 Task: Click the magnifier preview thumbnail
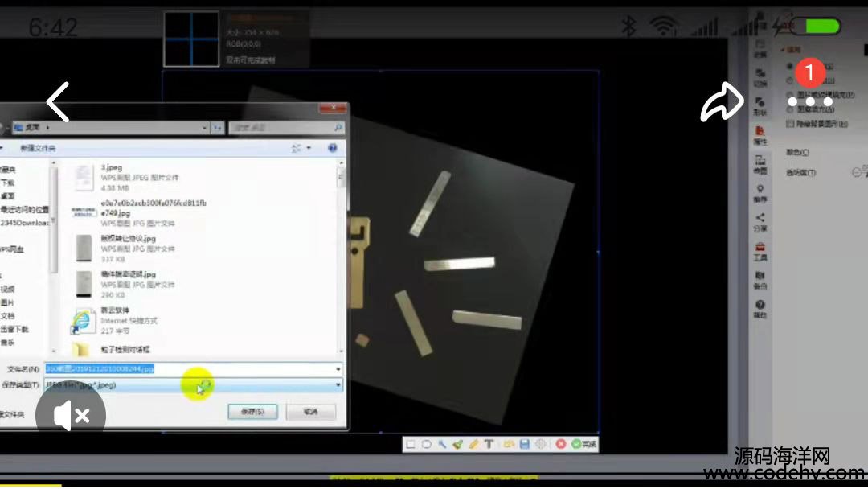click(191, 39)
